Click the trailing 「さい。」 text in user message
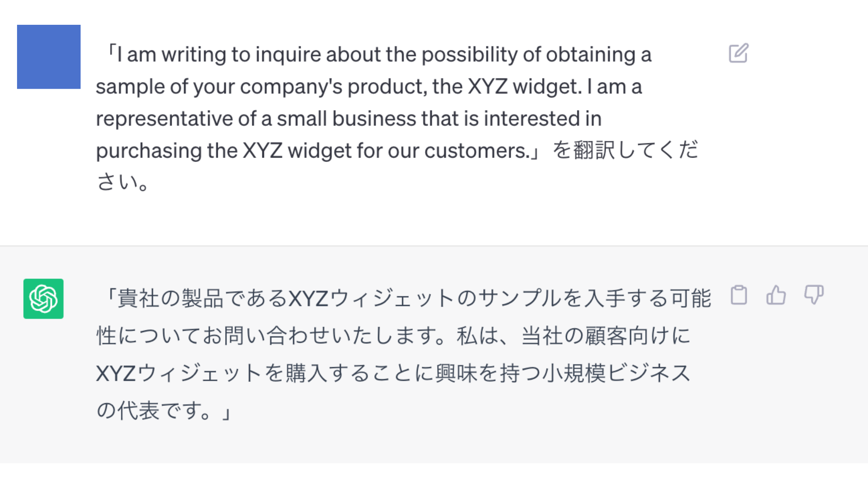Image resolution: width=868 pixels, height=488 pixels. (x=122, y=182)
